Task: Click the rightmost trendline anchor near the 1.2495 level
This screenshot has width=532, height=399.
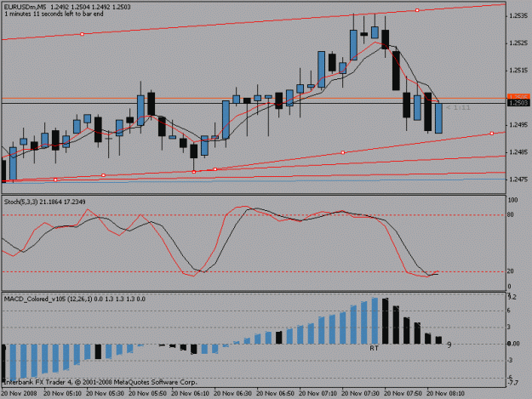Action: (x=492, y=134)
